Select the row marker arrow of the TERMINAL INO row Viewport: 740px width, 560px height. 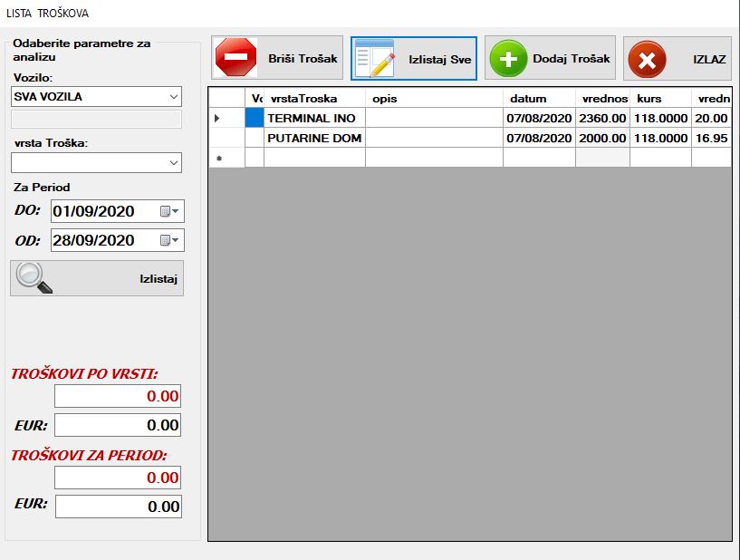tap(217, 118)
